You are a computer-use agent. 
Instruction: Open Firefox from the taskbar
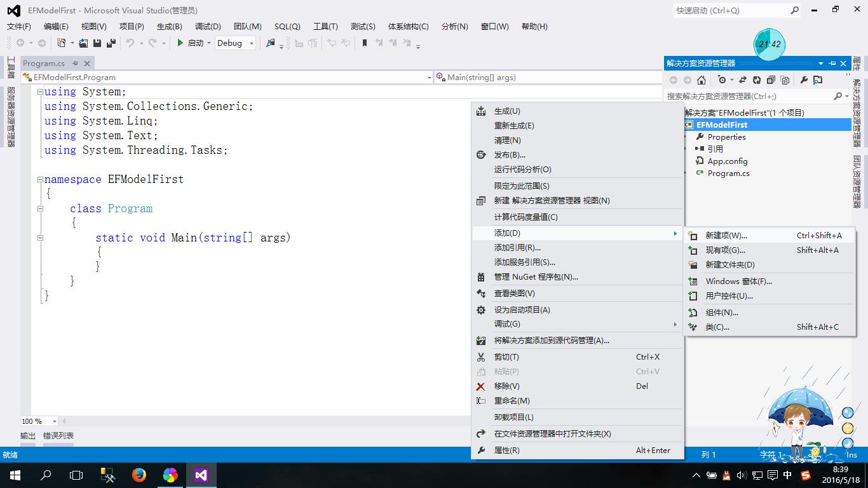139,475
